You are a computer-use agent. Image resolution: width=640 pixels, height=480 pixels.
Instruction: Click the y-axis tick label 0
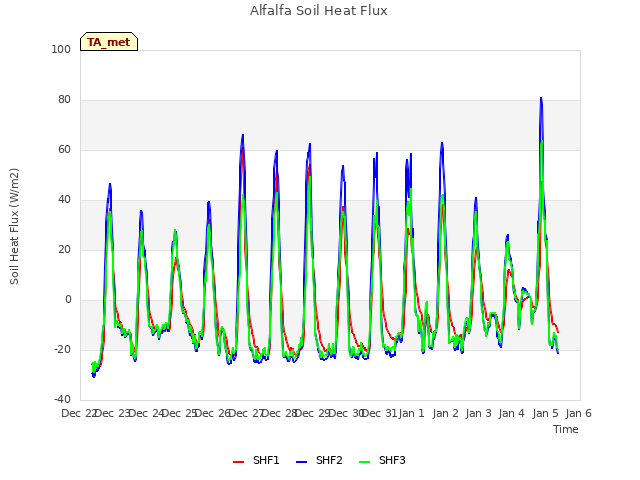pyautogui.click(x=68, y=300)
